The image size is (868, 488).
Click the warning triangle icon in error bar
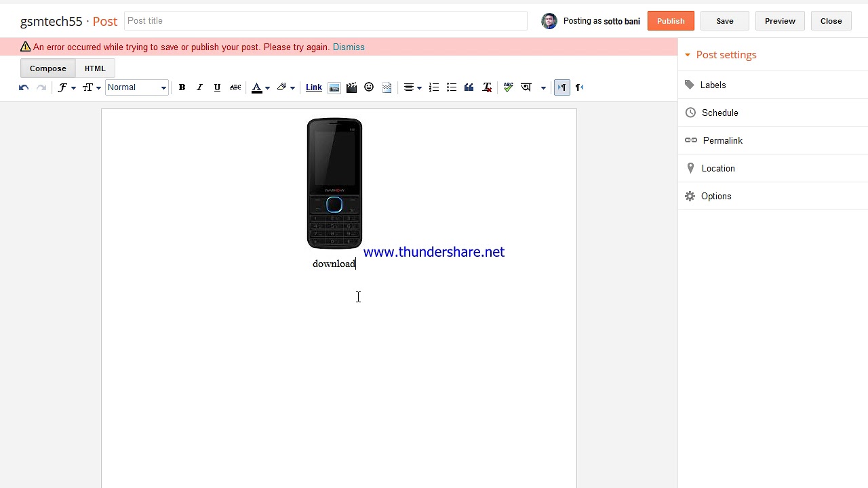[26, 47]
